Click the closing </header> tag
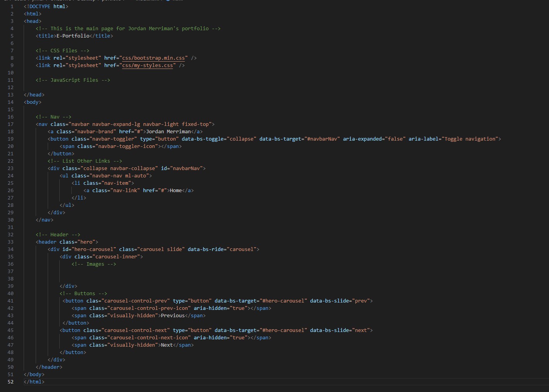Viewport: 549px width, 392px height. 49,367
